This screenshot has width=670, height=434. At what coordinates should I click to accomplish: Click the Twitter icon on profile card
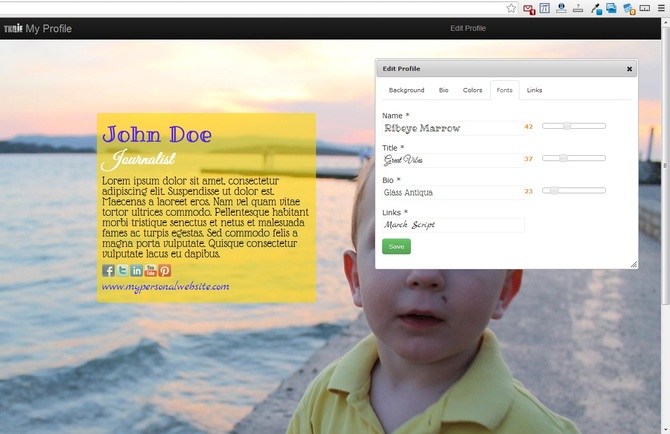point(122,270)
